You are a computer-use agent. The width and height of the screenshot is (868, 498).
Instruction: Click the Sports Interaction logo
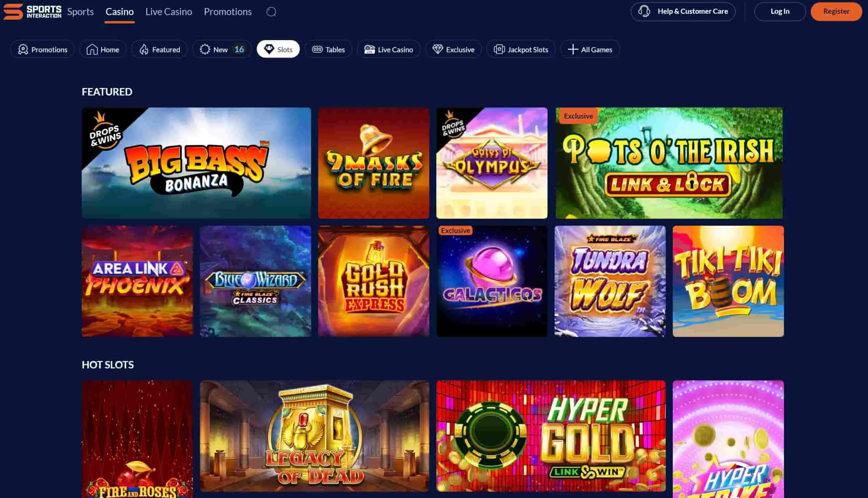[32, 12]
